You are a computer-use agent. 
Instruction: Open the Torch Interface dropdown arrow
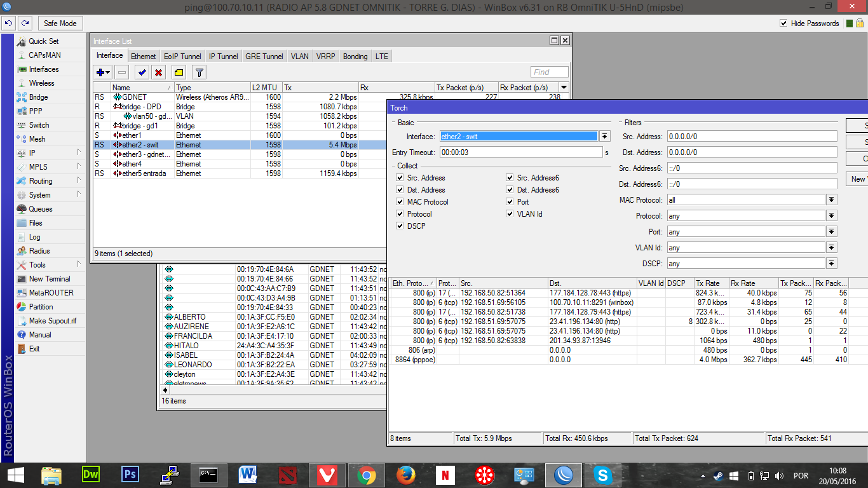point(604,137)
